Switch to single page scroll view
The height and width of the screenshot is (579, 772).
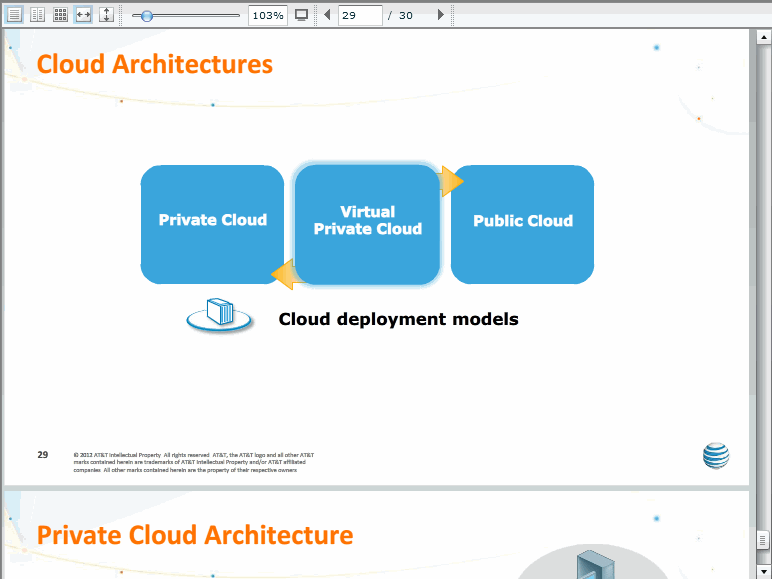(14, 15)
